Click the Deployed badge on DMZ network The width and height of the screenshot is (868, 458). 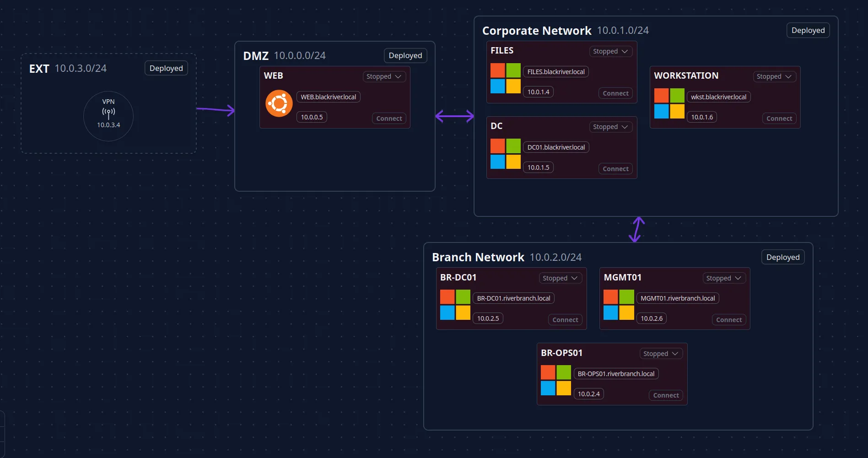405,55
